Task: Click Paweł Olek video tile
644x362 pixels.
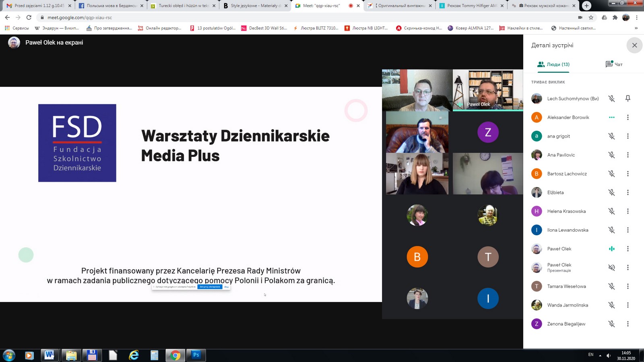Action: pos(488,90)
